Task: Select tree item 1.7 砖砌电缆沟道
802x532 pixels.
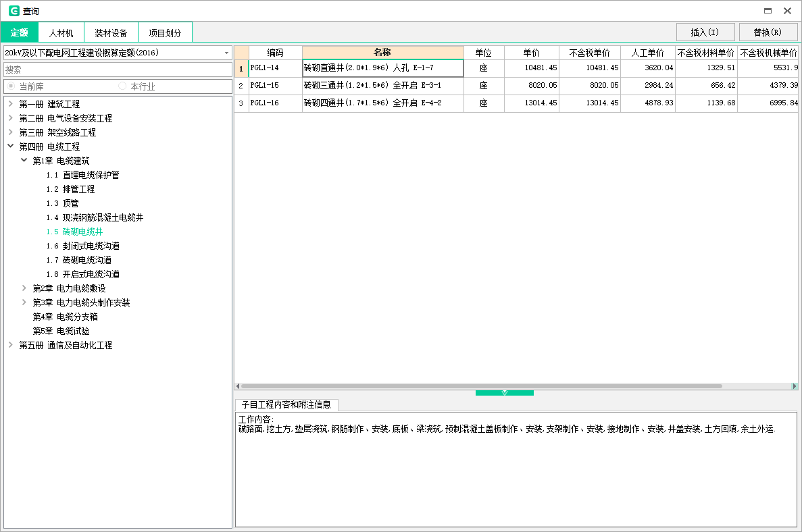Action: tap(79, 260)
